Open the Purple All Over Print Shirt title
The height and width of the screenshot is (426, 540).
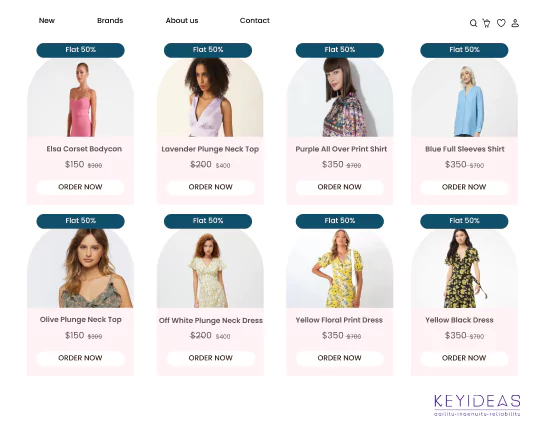click(x=341, y=149)
